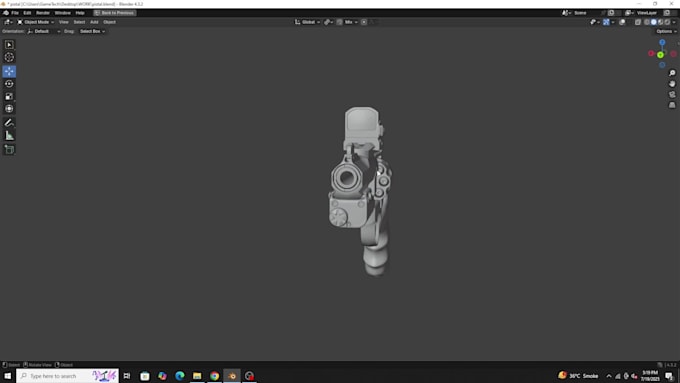Open the Default orientation dropdown
This screenshot has width=680, height=383.
pyautogui.click(x=44, y=31)
